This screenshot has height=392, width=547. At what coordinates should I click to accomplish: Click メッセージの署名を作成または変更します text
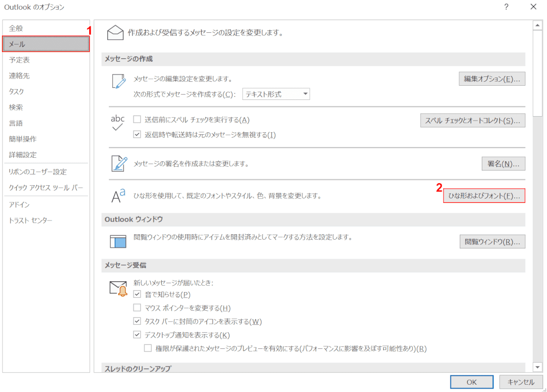click(191, 164)
